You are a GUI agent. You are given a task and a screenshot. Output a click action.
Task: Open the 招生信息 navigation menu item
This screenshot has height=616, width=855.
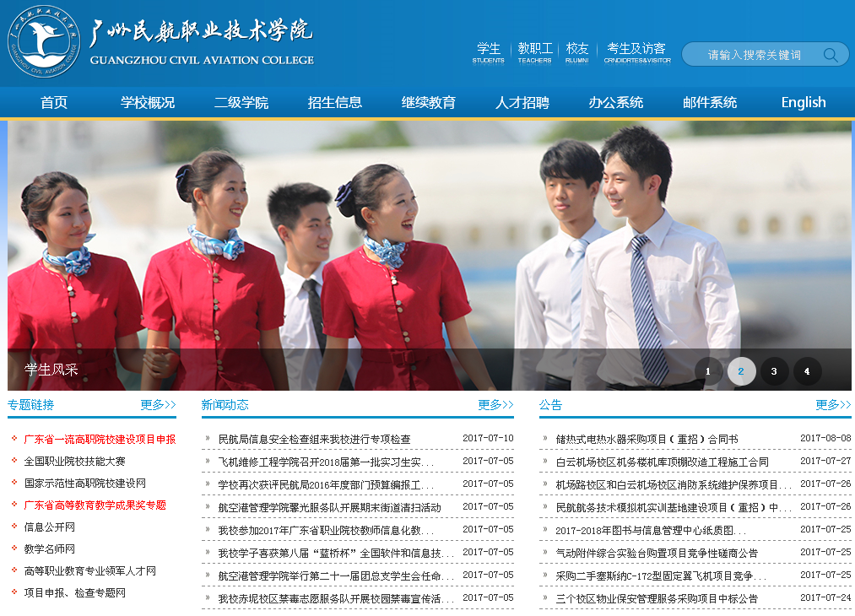point(335,103)
